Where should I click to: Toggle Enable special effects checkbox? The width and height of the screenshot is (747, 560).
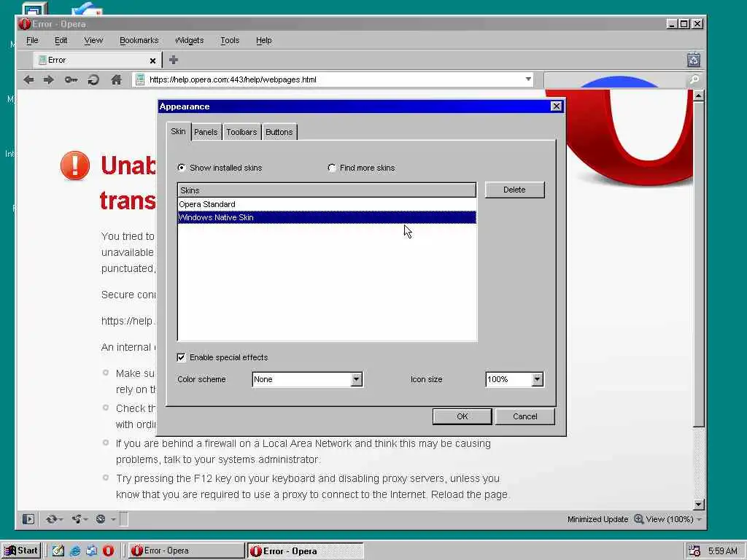tap(182, 357)
